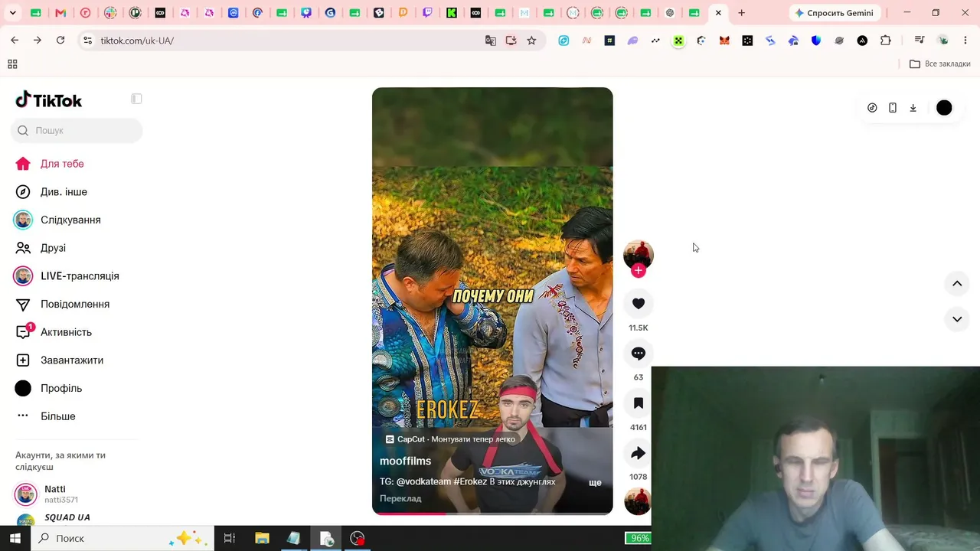Open the creator's avatar beside the video
The width and height of the screenshot is (980, 551).
point(639,255)
